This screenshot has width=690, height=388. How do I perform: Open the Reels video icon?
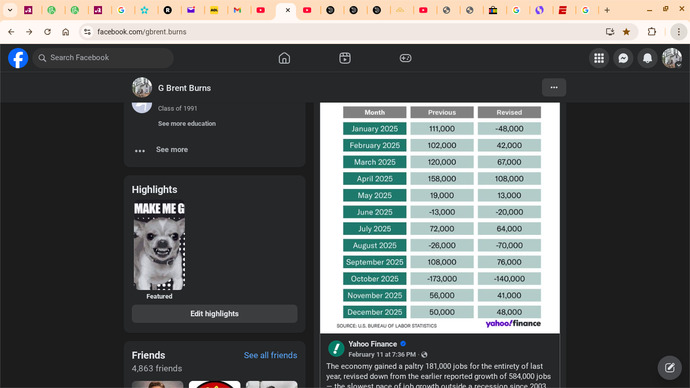(345, 58)
